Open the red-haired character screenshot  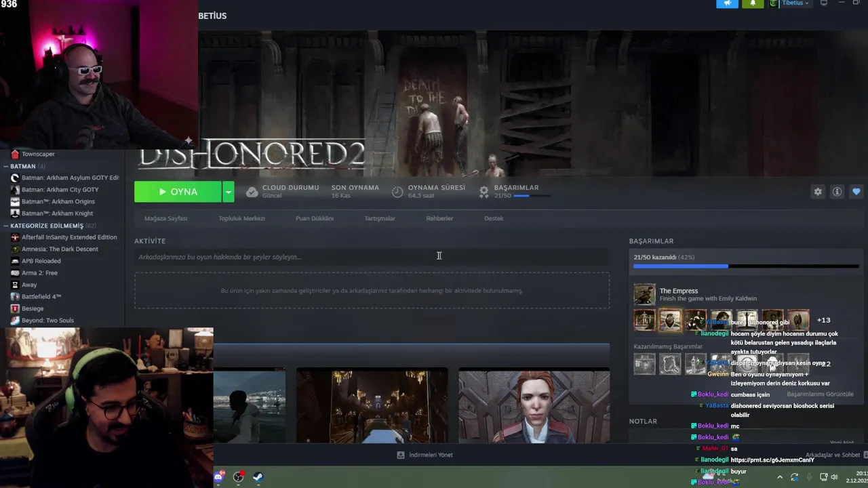click(534, 405)
